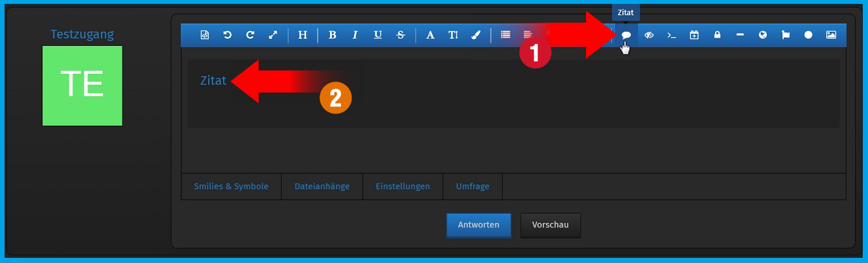Insert spoiler with crossed eye icon
The width and height of the screenshot is (868, 263).
tap(649, 36)
